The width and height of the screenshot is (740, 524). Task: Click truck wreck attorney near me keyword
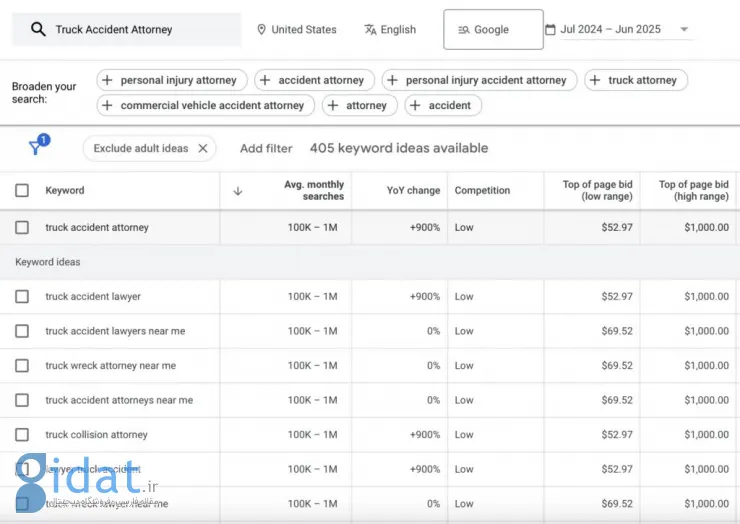pyautogui.click(x=110, y=365)
